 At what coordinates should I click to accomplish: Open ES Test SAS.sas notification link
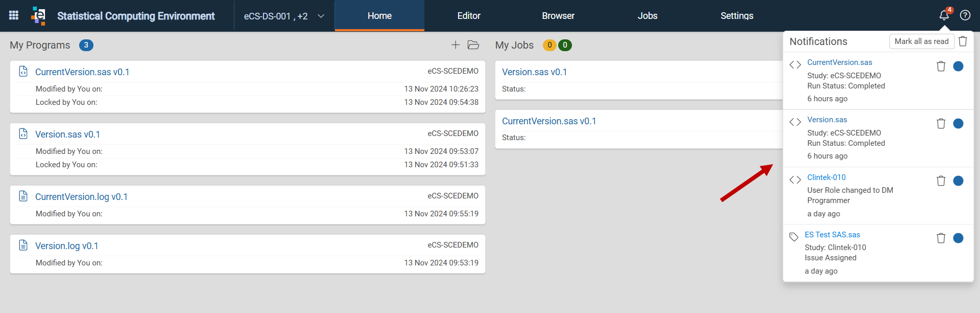coord(832,235)
